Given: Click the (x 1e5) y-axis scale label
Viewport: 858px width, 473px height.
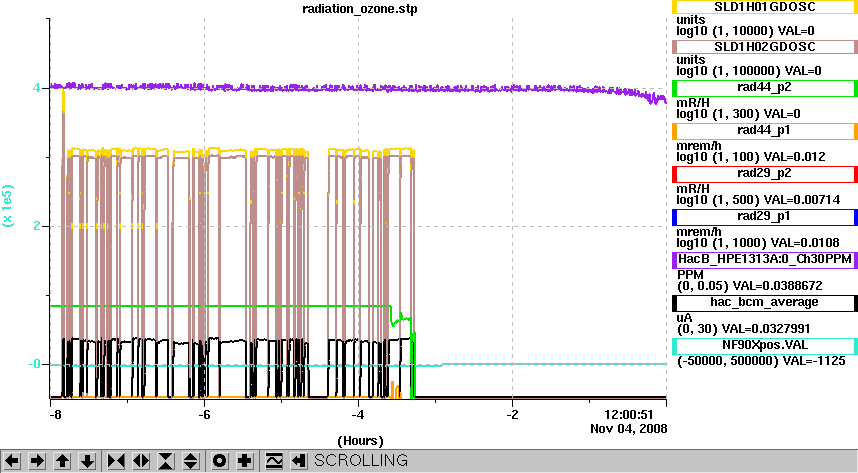Looking at the screenshot, I should pos(8,205).
